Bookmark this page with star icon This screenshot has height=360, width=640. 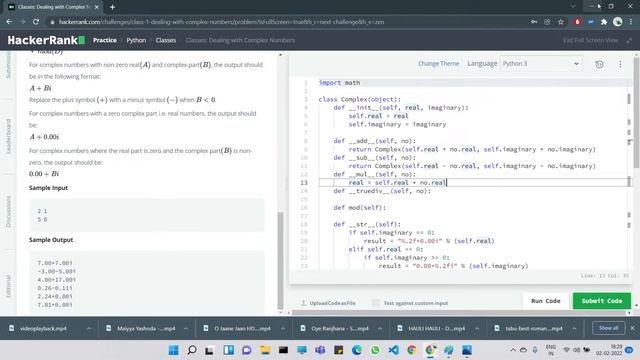(561, 22)
